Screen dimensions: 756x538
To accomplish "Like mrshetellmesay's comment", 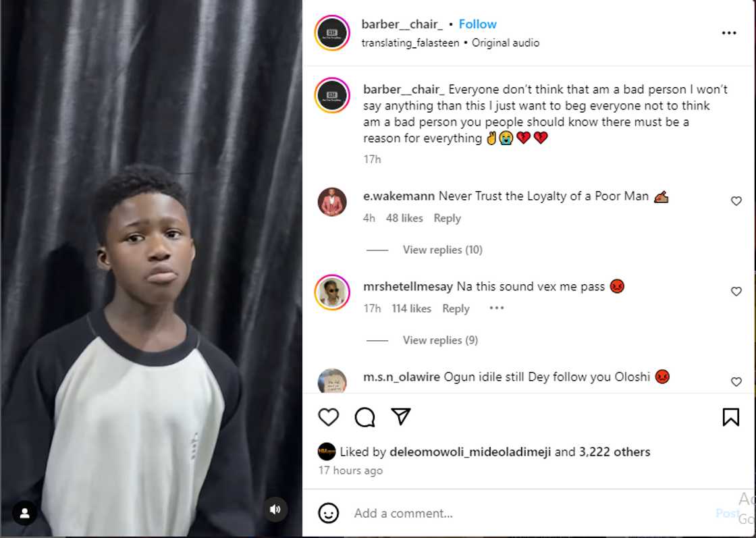I will pyautogui.click(x=736, y=292).
